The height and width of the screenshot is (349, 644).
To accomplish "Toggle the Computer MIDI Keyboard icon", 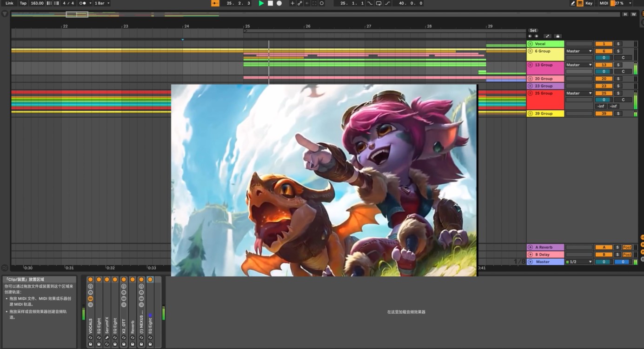I will (580, 3).
